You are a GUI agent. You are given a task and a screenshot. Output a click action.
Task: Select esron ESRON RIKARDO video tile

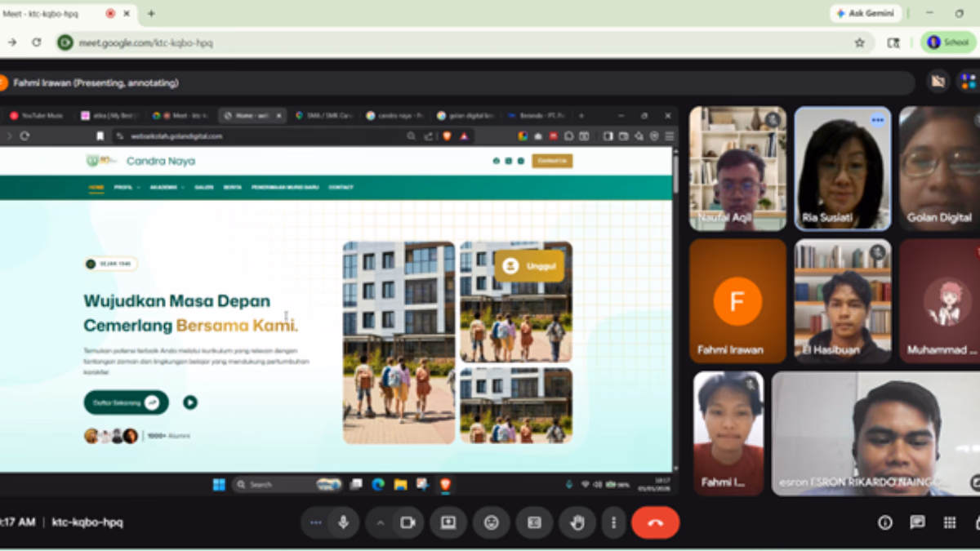[875, 433]
